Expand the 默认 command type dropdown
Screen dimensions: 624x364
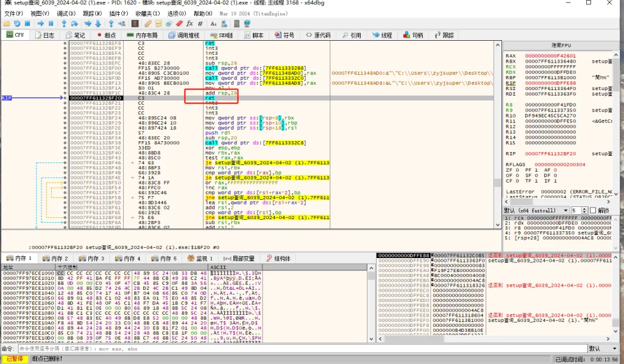click(x=601, y=349)
